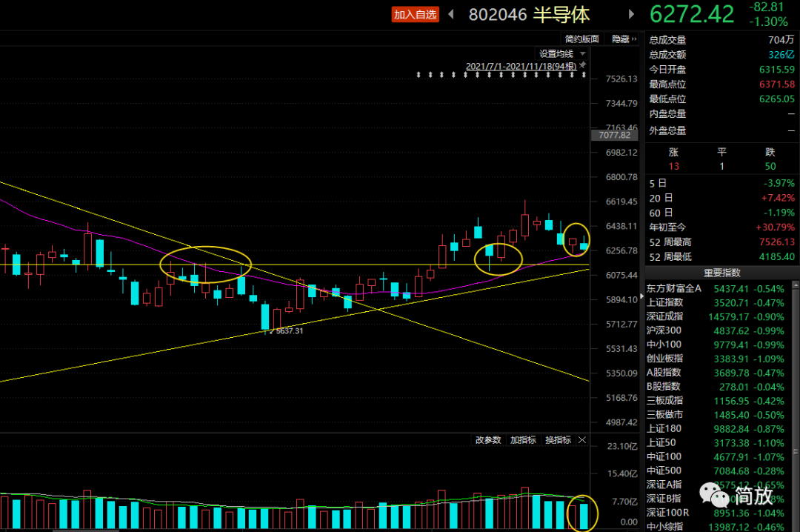Click 换指标 to switch indicator

(x=558, y=440)
